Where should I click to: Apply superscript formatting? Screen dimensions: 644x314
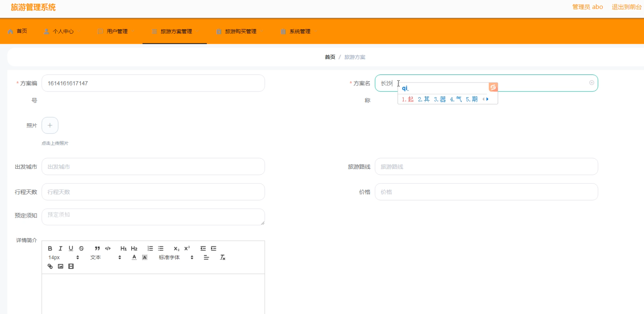(x=187, y=248)
